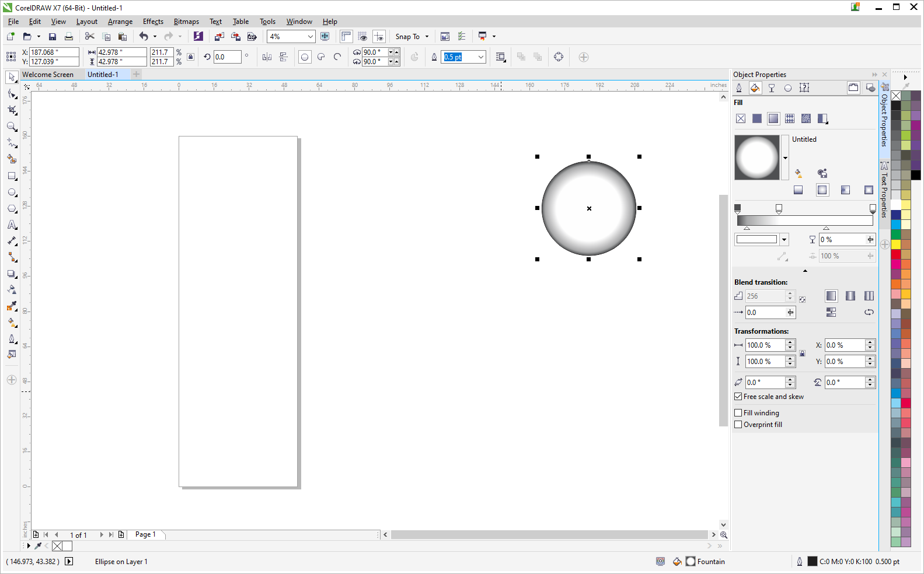Click the No Color swatch in palette
This screenshot has width=924, height=574.
(896, 96)
